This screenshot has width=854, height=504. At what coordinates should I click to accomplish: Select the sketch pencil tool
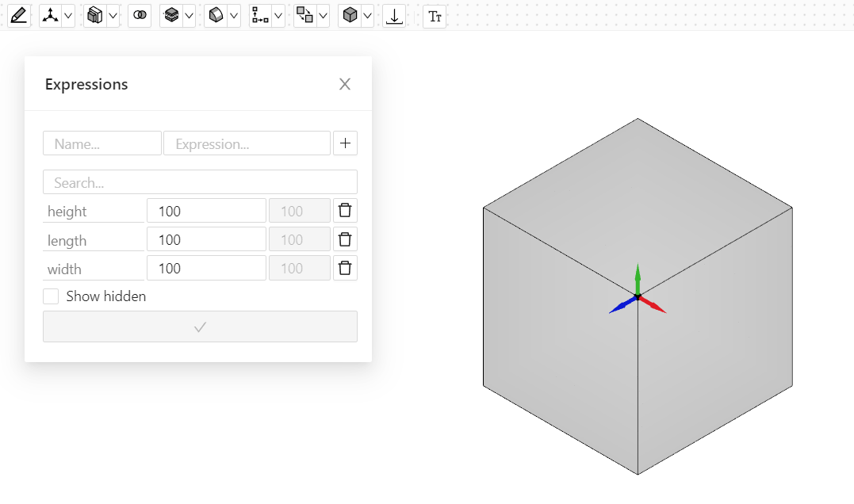pyautogui.click(x=19, y=15)
